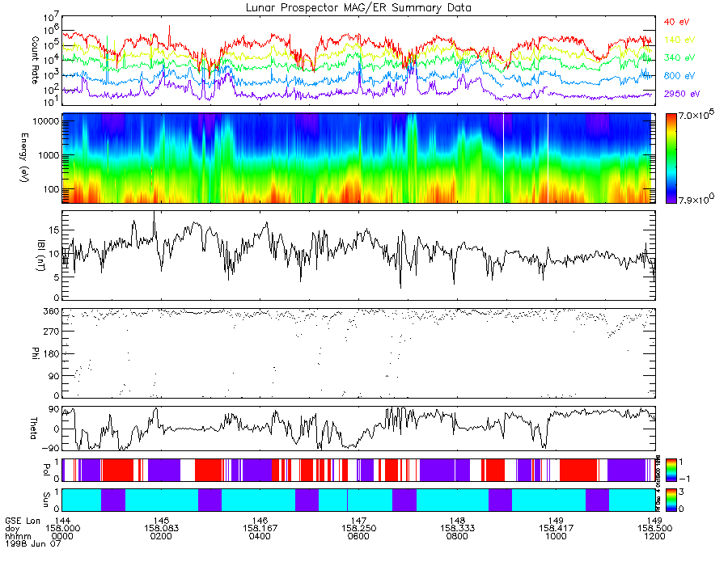Click the 'hhmm' row label
Viewport: 728px width, 566px height.
click(x=18, y=536)
